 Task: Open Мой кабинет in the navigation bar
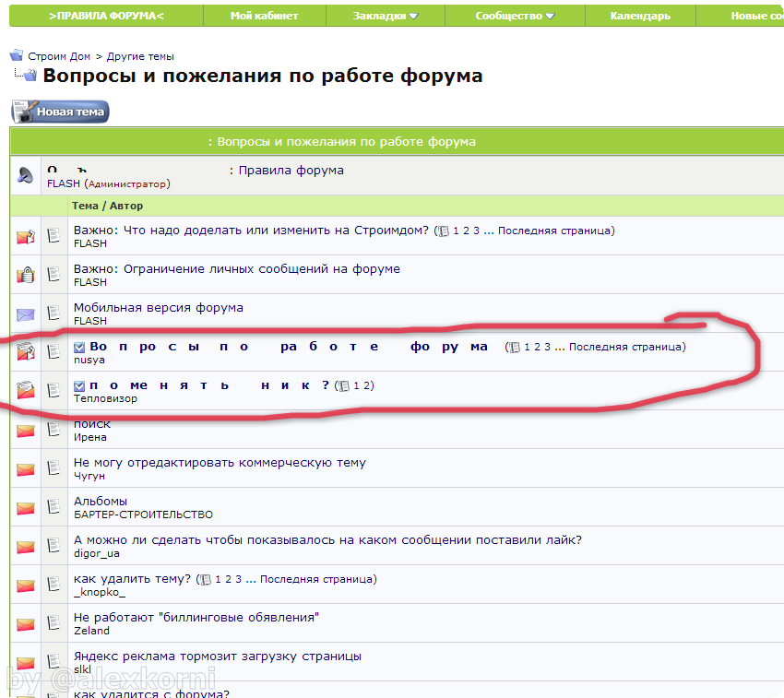[x=265, y=16]
